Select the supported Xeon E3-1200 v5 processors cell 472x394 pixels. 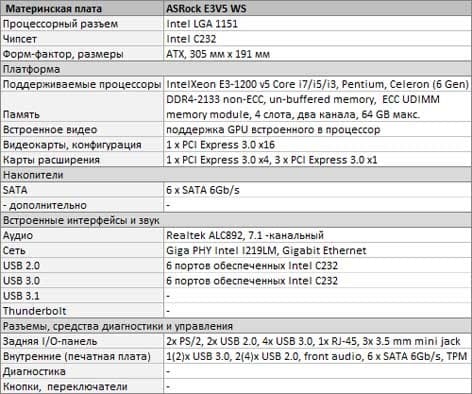[x=318, y=84]
